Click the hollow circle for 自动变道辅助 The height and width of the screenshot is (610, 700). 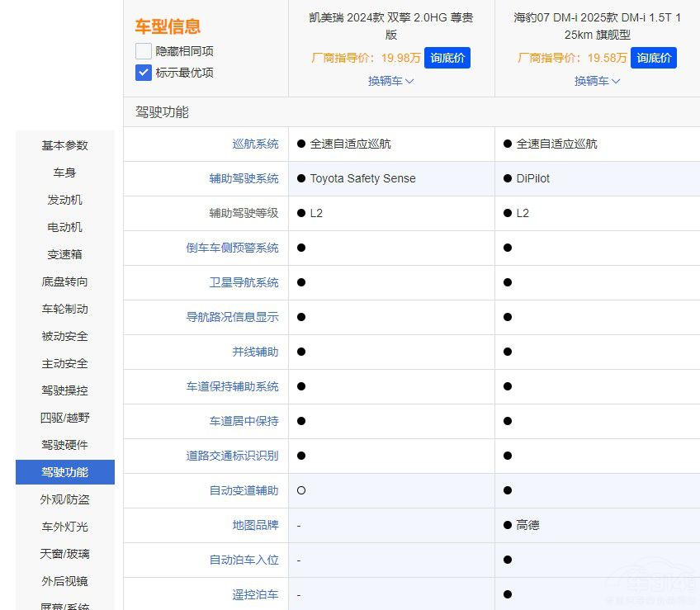pyautogui.click(x=301, y=490)
